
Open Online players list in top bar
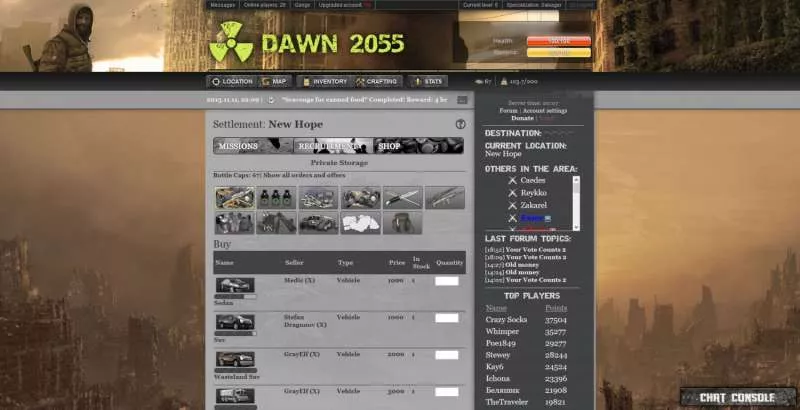pyautogui.click(x=264, y=5)
